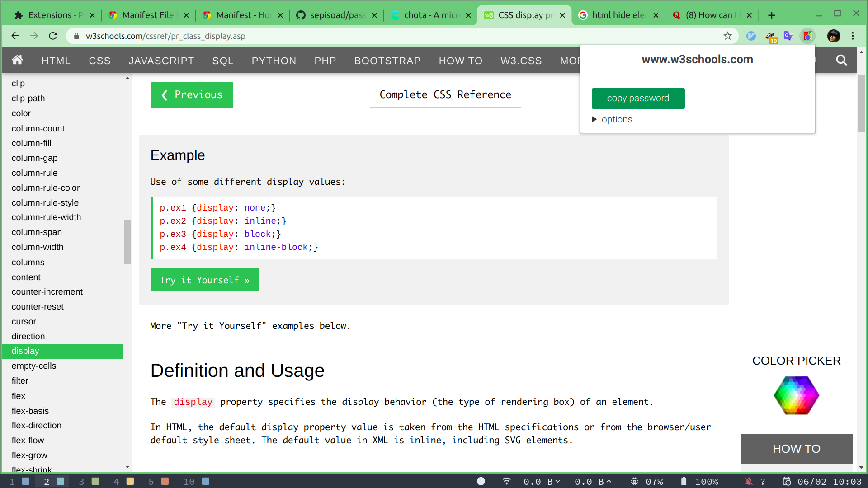Select the JAVASCRIPT menu item
This screenshot has width=868, height=488.
pos(161,61)
